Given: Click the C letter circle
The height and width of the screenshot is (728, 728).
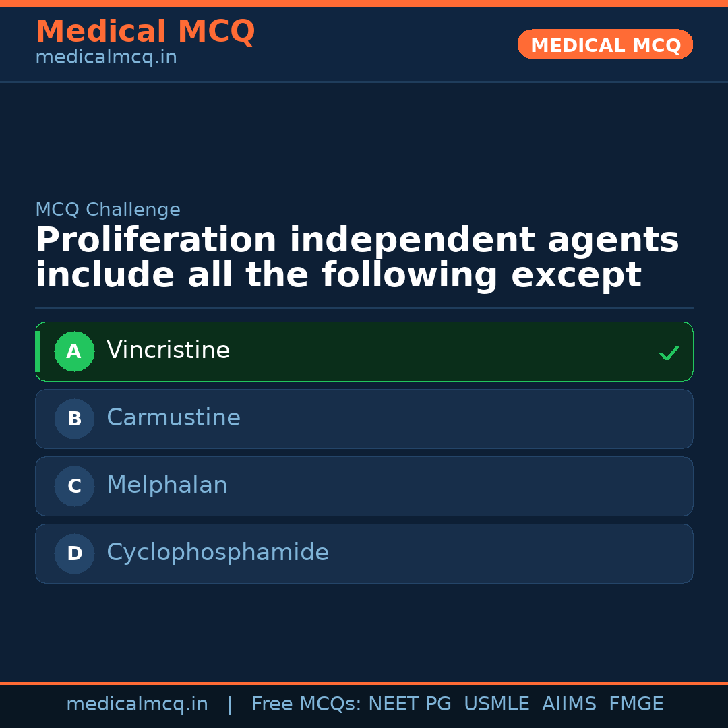Looking at the screenshot, I should [74, 486].
